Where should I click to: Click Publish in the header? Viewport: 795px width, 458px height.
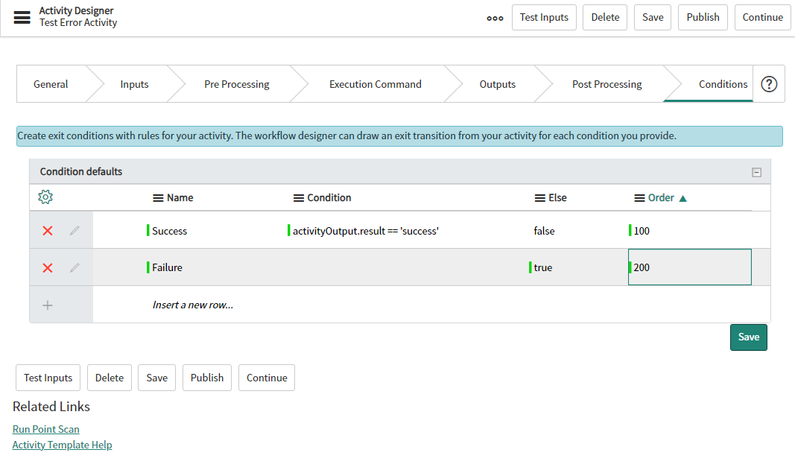point(703,17)
